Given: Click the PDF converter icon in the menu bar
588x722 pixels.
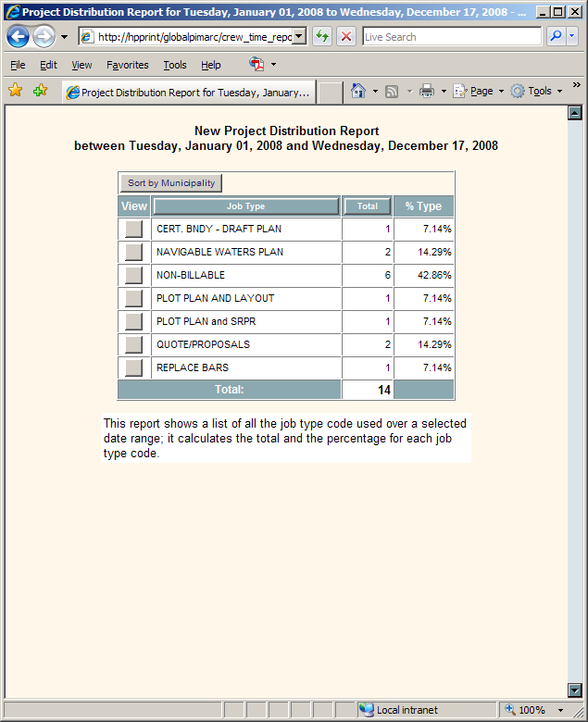Looking at the screenshot, I should [x=256, y=64].
